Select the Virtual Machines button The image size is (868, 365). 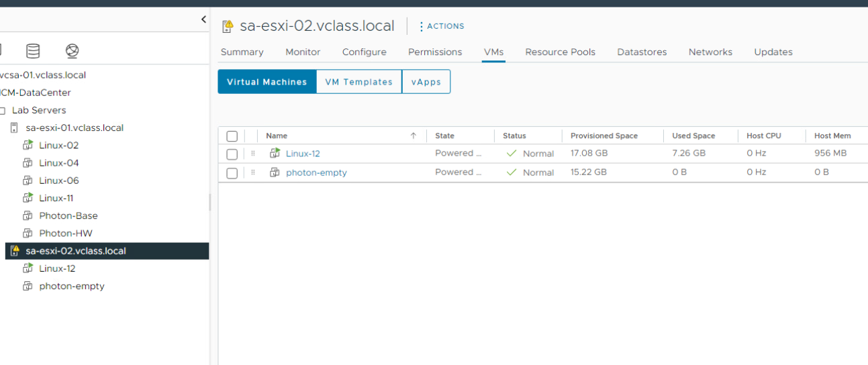[x=267, y=82]
